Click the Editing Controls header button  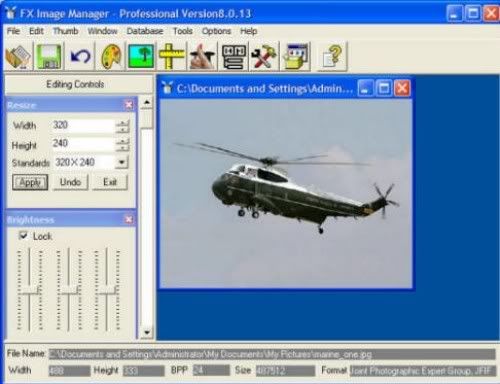coord(79,84)
